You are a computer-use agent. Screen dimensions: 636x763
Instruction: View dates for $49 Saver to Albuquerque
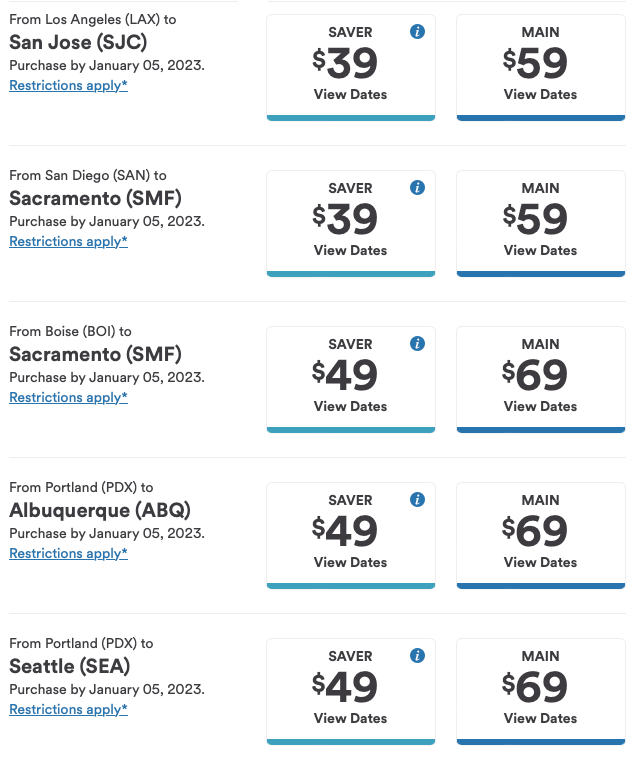coord(350,562)
